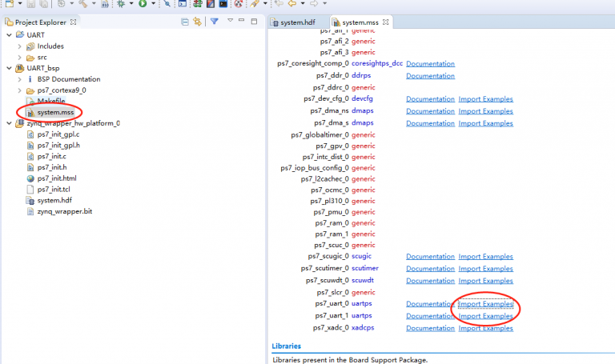The image size is (615, 364).
Task: Toggle Link with Editor in Project Explorer
Action: [196, 22]
